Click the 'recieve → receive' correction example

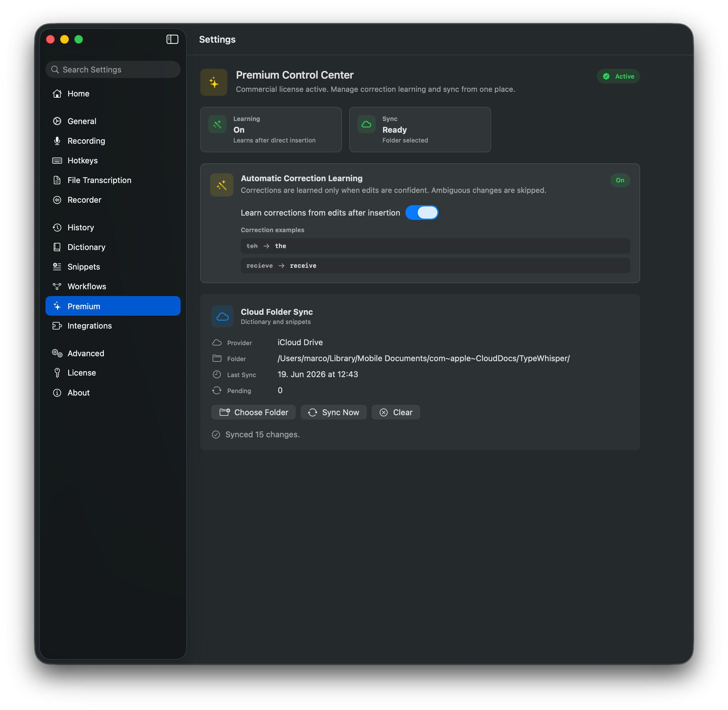tap(435, 266)
